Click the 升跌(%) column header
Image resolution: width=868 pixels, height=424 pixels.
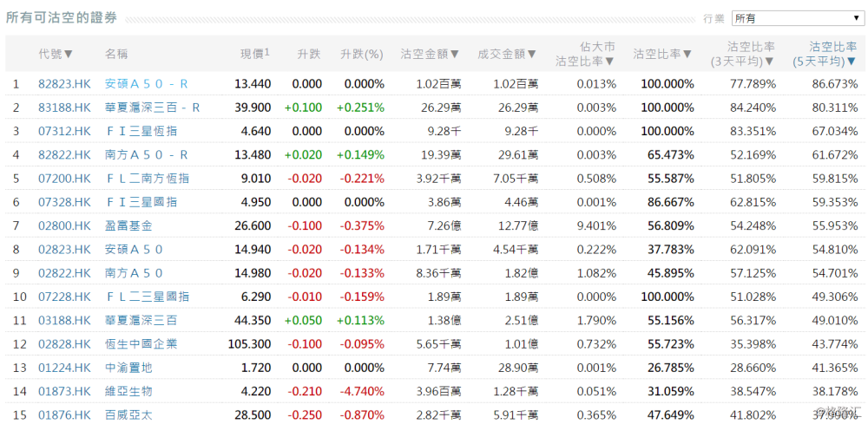(362, 54)
